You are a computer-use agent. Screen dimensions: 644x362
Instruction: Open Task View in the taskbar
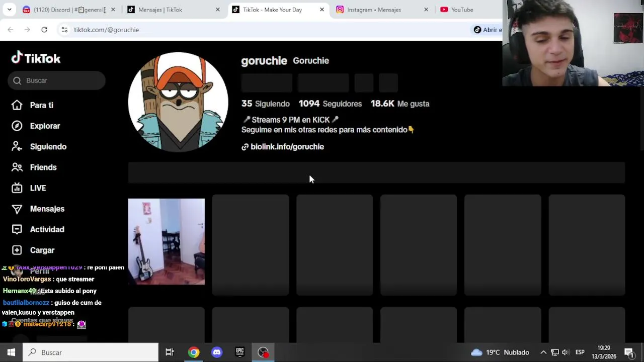pyautogui.click(x=170, y=352)
